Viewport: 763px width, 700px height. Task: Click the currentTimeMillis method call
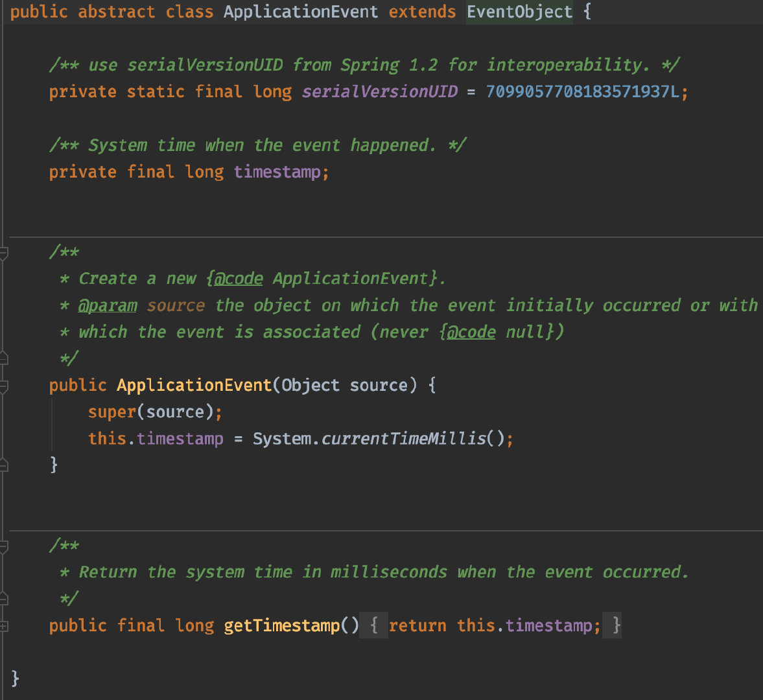tap(403, 439)
